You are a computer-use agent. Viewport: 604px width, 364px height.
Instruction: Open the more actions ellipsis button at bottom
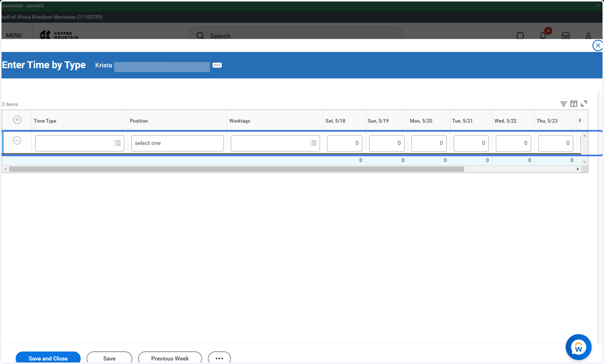(x=219, y=357)
